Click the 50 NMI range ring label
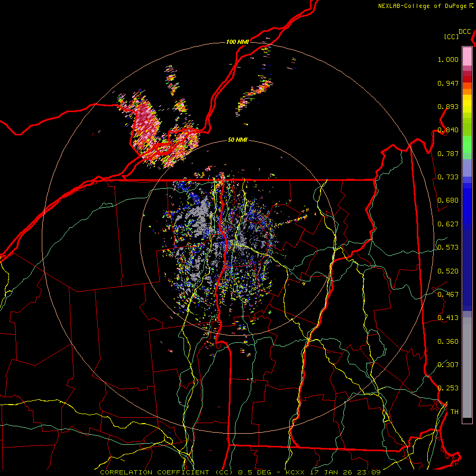Image resolution: width=476 pixels, height=476 pixels. [237, 140]
